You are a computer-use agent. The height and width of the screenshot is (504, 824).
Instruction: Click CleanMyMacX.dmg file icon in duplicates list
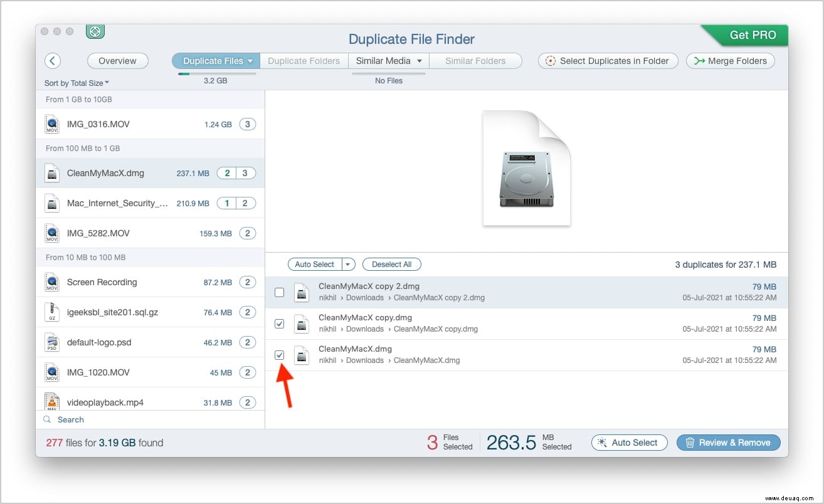coord(302,355)
